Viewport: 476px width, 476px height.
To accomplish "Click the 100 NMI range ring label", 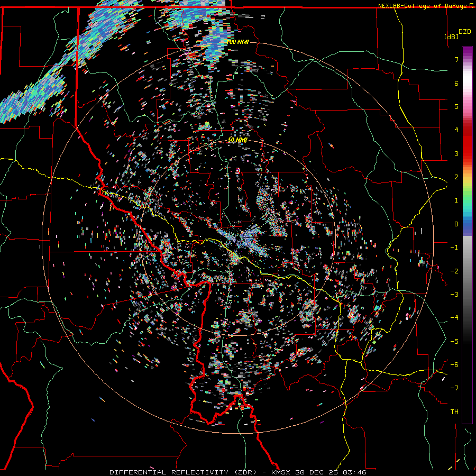I will [238, 42].
